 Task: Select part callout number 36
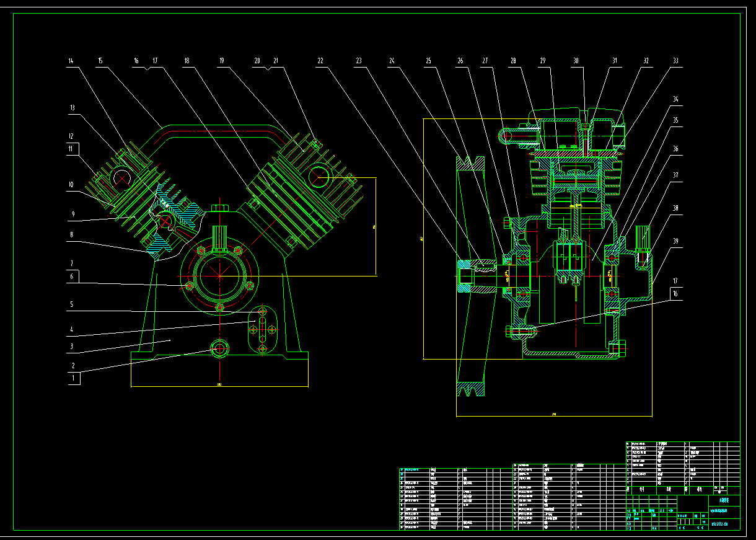click(x=675, y=149)
